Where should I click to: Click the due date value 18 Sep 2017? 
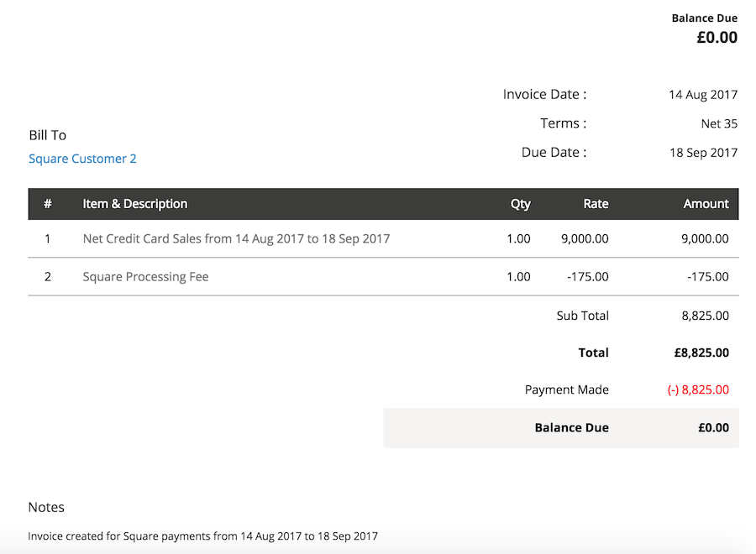click(x=703, y=153)
